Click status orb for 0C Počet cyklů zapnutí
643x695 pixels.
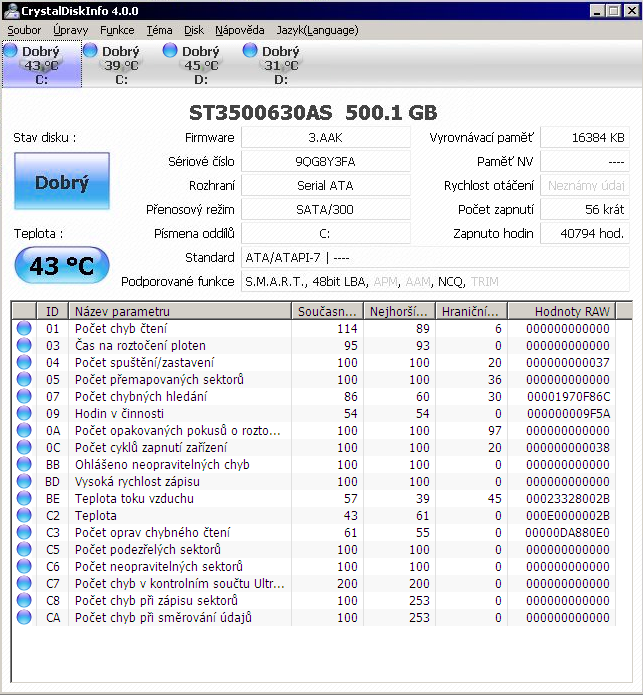pos(24,447)
